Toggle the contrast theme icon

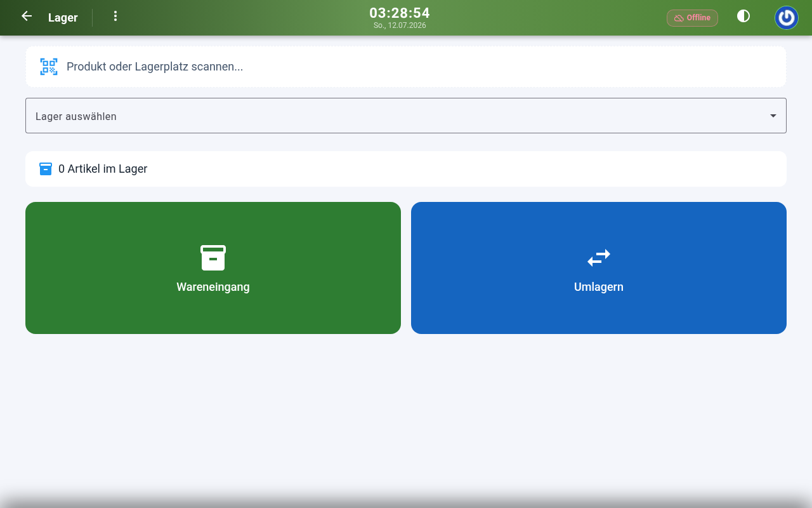(743, 16)
